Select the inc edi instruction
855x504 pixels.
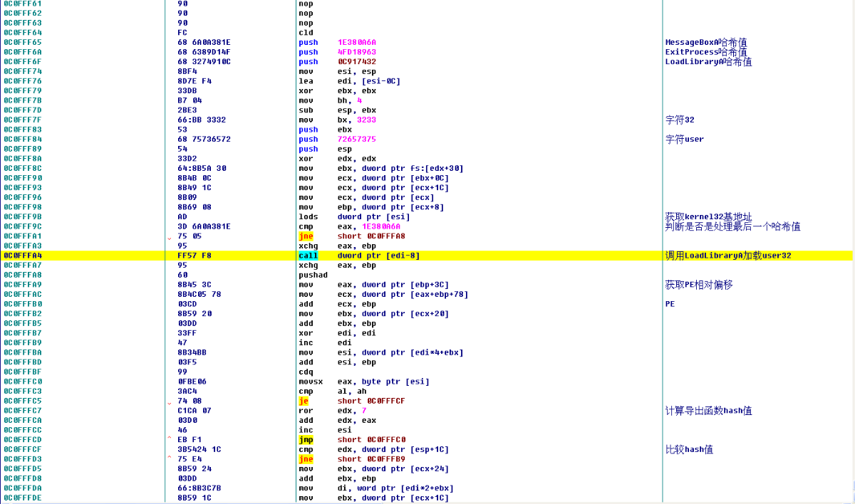coord(326,343)
